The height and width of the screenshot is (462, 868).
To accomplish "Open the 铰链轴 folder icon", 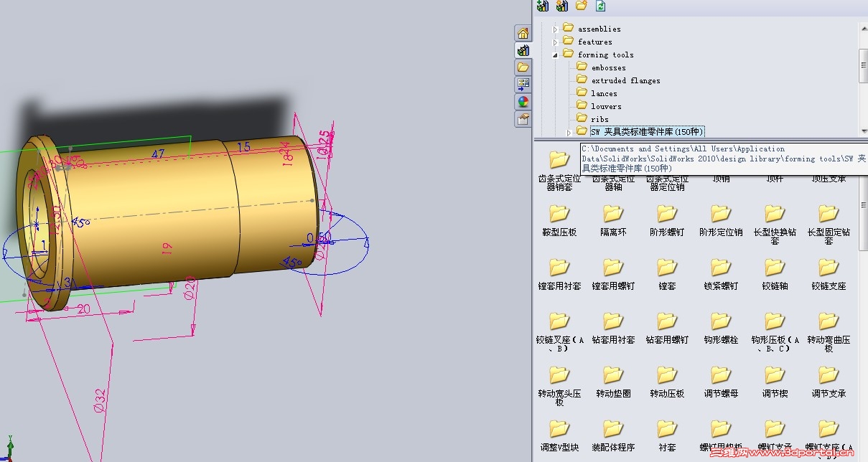I will coord(775,268).
